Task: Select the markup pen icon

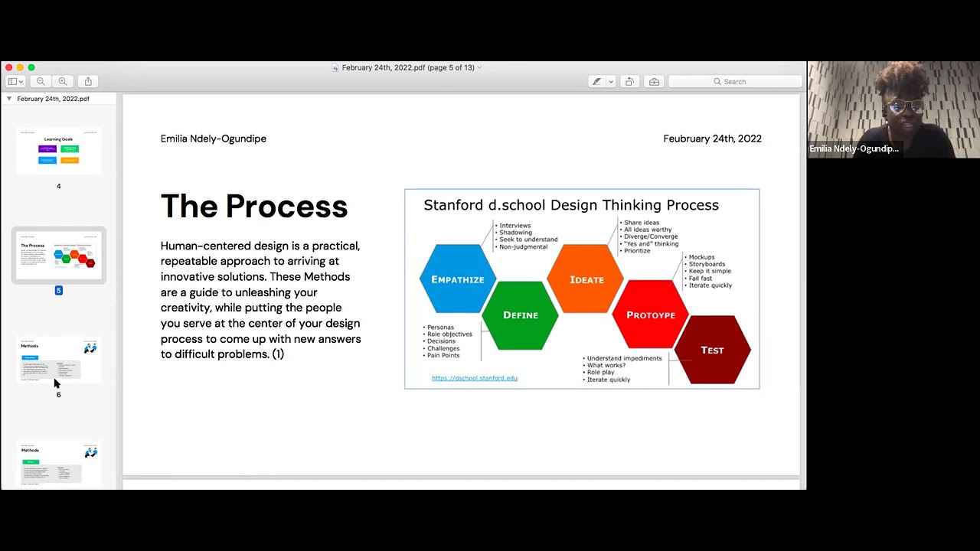Action: click(596, 81)
